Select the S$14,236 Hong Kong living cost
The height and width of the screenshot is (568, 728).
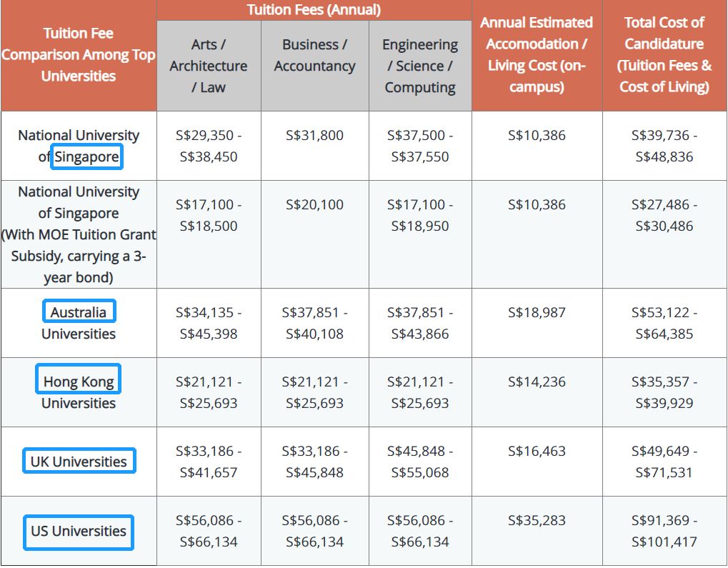click(537, 382)
